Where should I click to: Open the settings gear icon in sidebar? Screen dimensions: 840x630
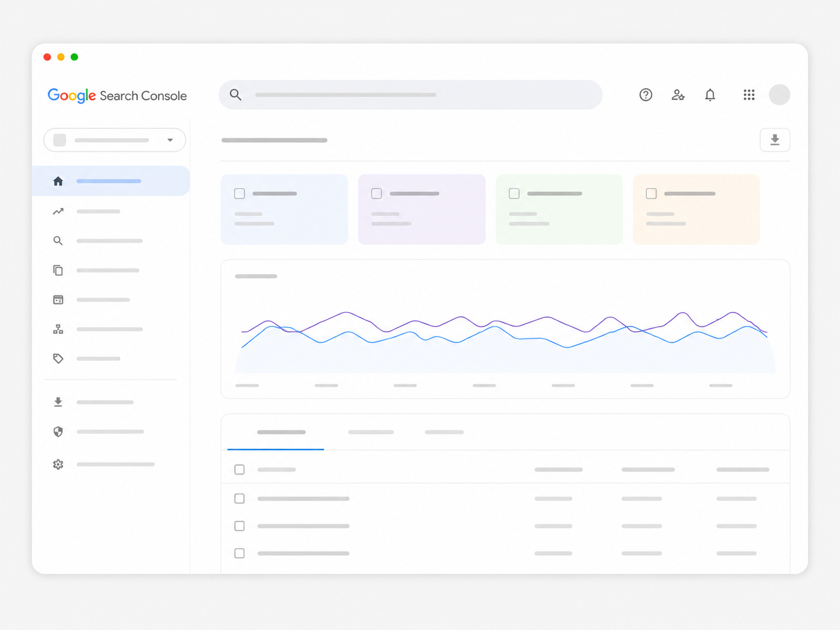(58, 464)
